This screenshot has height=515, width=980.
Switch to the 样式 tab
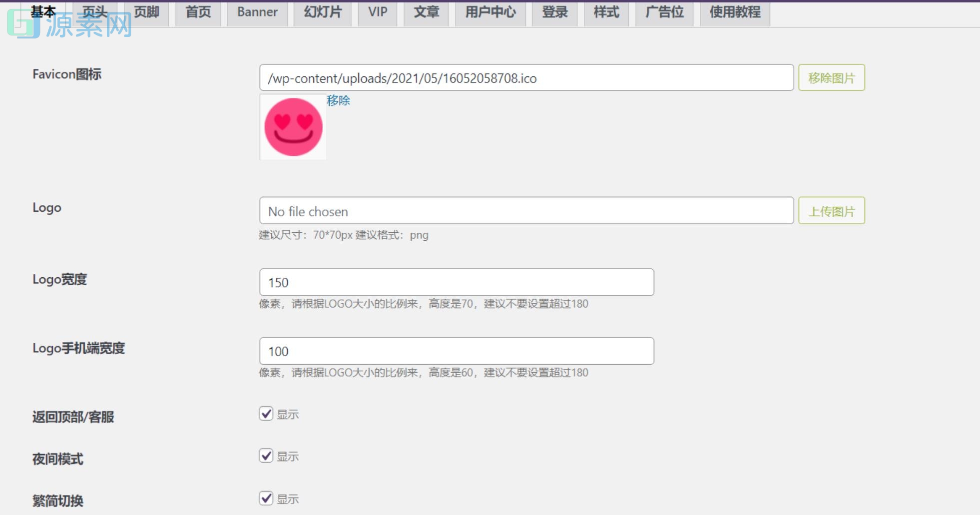606,12
